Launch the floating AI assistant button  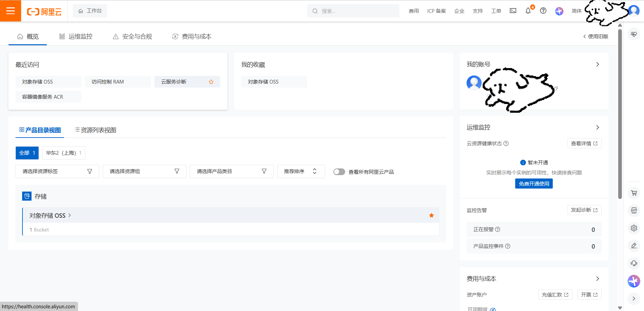click(x=634, y=281)
